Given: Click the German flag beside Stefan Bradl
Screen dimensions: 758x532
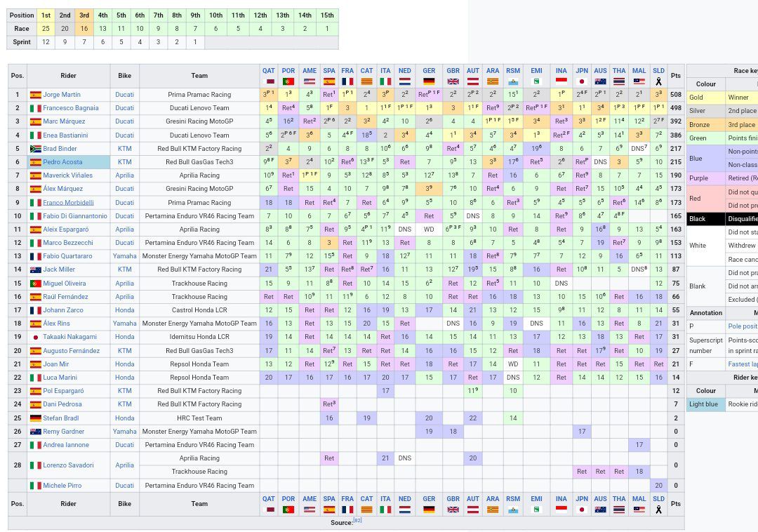Looking at the screenshot, I should click(x=35, y=418).
